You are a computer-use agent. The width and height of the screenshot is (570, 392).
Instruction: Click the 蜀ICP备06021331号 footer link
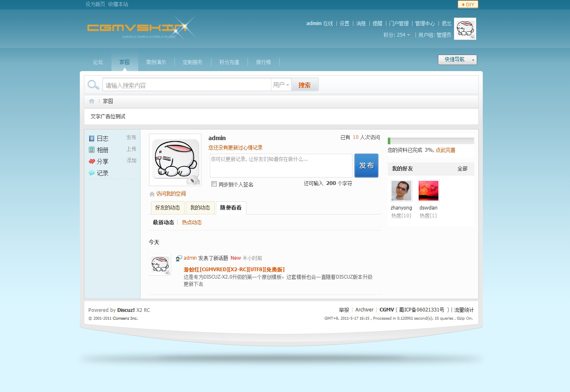point(422,310)
